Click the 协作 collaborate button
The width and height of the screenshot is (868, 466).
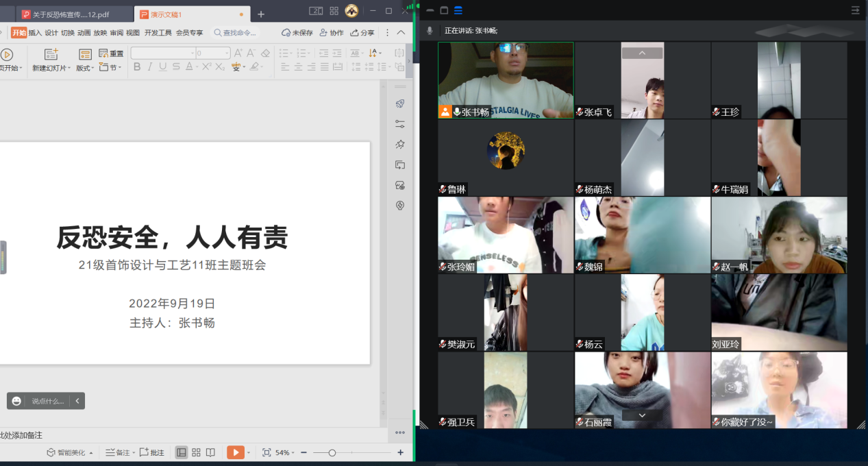(x=332, y=33)
